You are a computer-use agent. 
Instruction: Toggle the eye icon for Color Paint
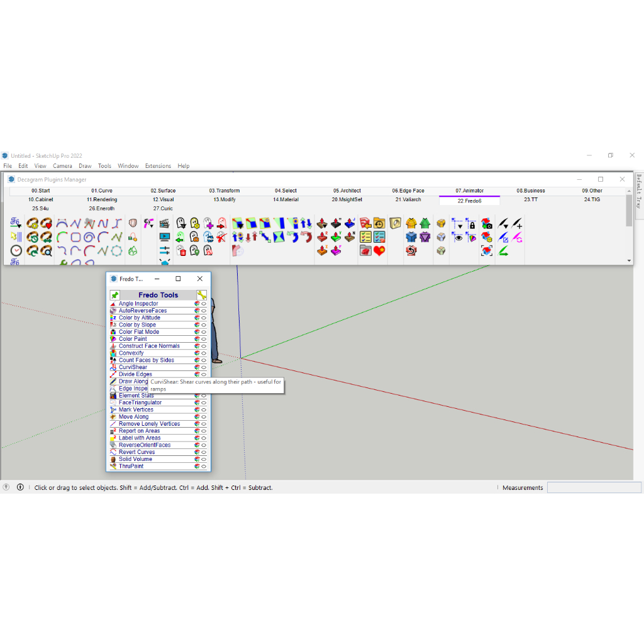tap(204, 339)
